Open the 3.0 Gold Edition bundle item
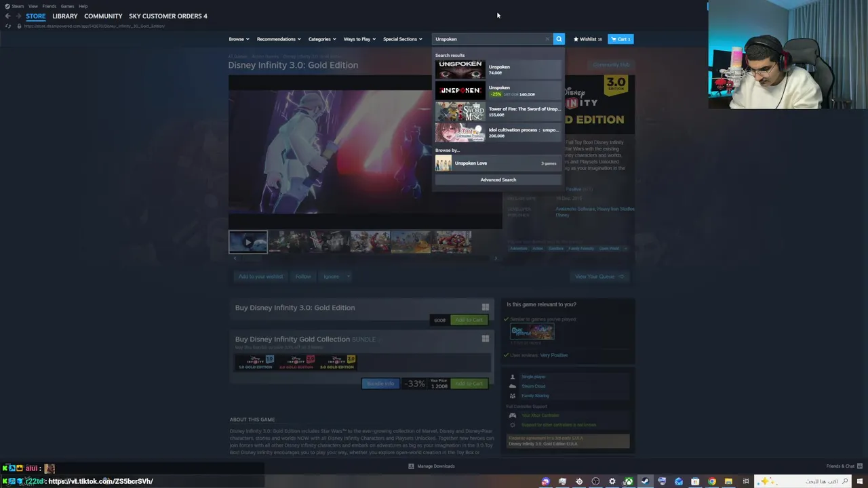Viewport: 868px width, 488px height. pyautogui.click(x=337, y=362)
